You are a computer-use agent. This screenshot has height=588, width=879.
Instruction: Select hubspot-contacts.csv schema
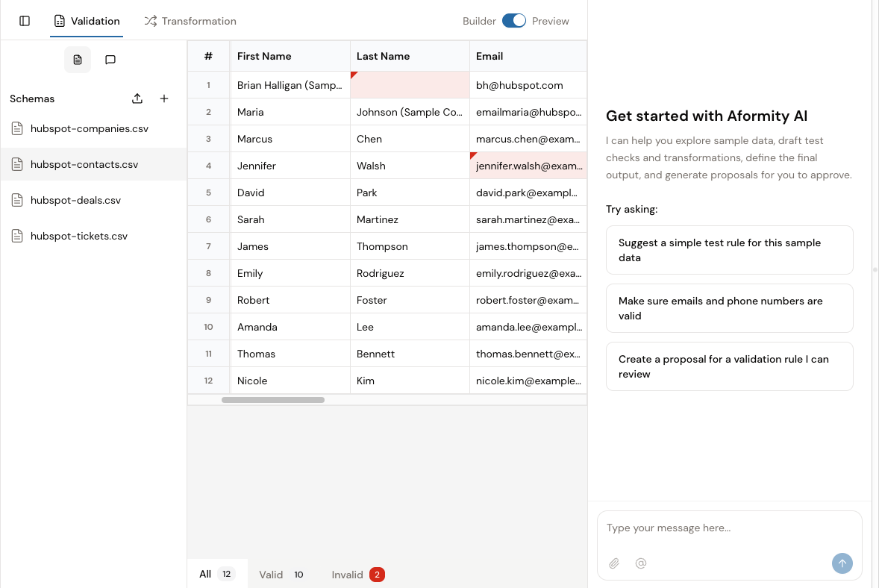[93, 164]
